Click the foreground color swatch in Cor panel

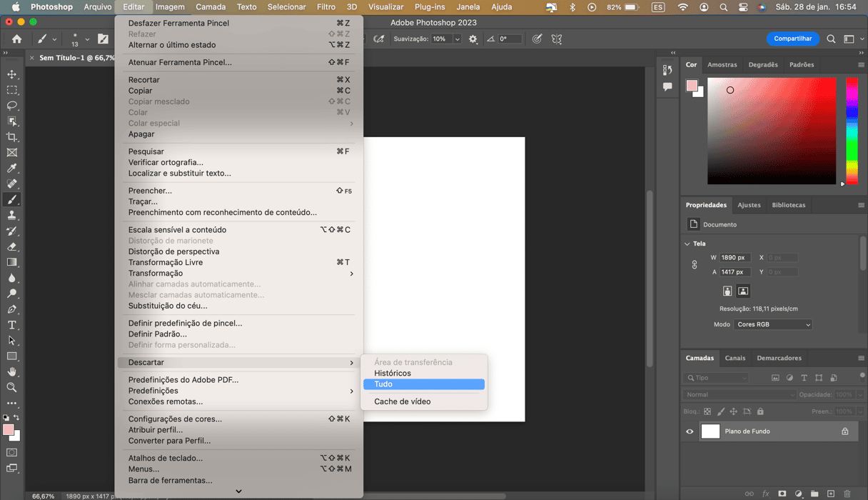pos(691,86)
